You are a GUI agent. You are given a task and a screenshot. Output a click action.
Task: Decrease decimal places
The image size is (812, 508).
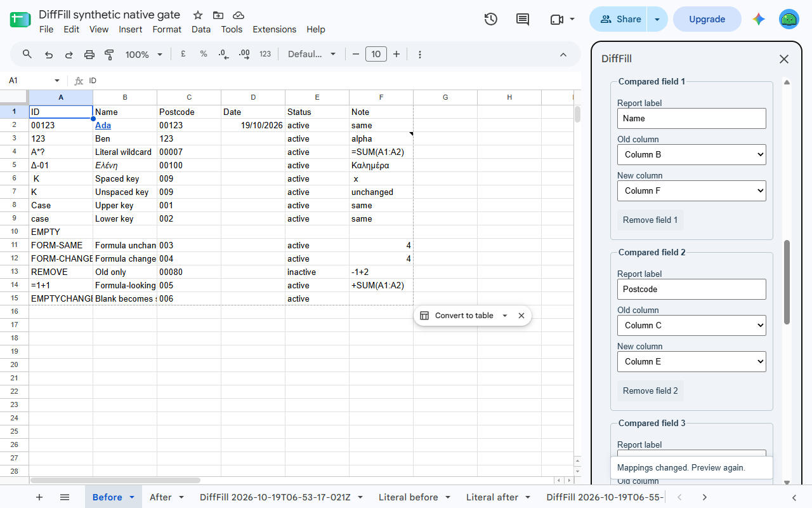[223, 55]
